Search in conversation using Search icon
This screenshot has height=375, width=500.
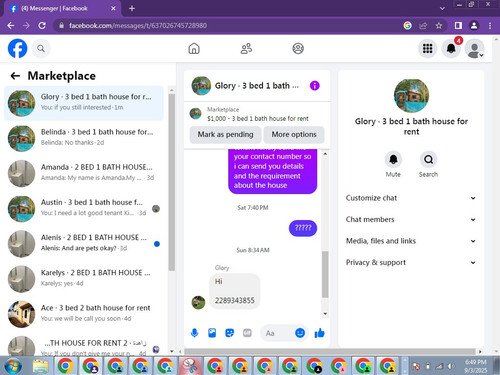click(x=428, y=159)
